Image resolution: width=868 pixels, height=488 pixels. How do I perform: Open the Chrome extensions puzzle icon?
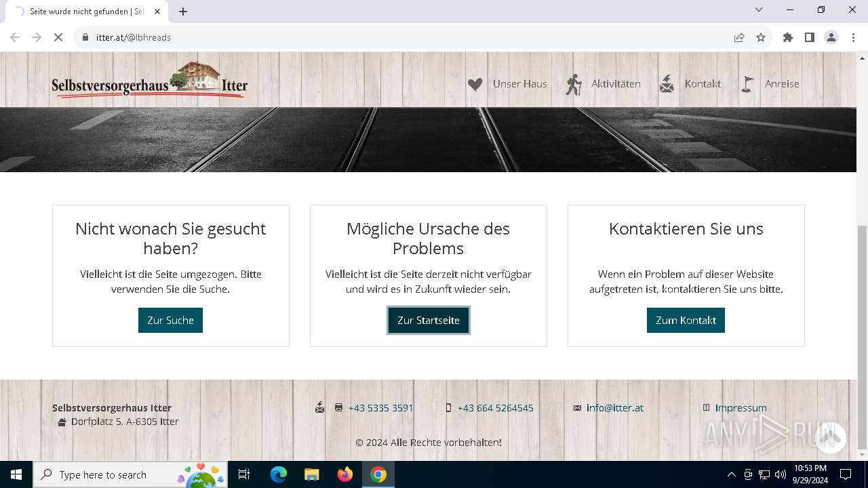tap(788, 37)
